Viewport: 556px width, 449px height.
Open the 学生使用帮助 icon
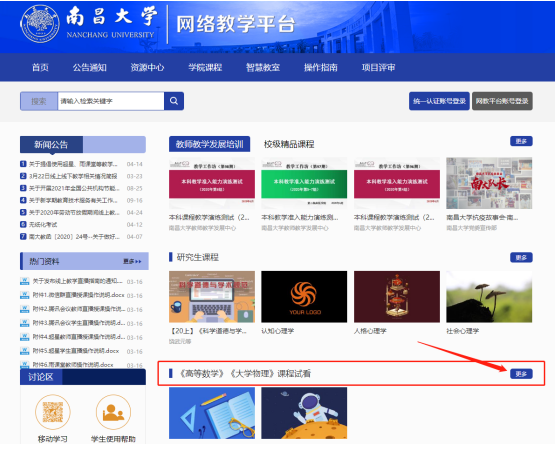point(113,412)
